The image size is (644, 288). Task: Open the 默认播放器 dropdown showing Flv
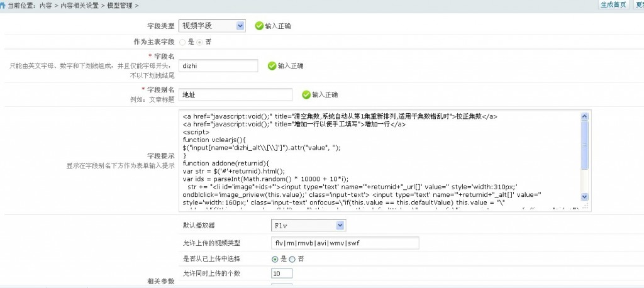[308, 225]
